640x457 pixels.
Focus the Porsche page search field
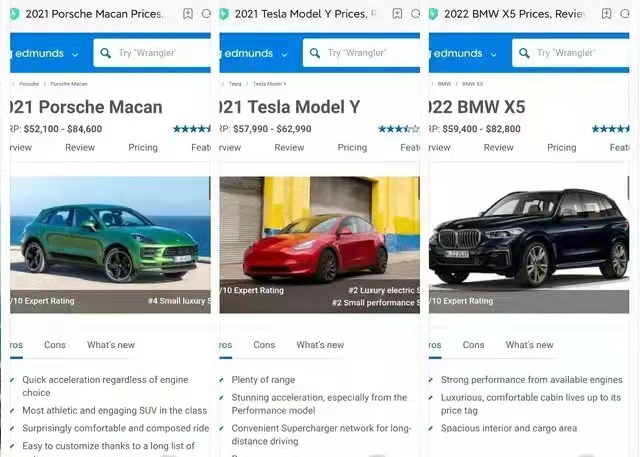[152, 53]
